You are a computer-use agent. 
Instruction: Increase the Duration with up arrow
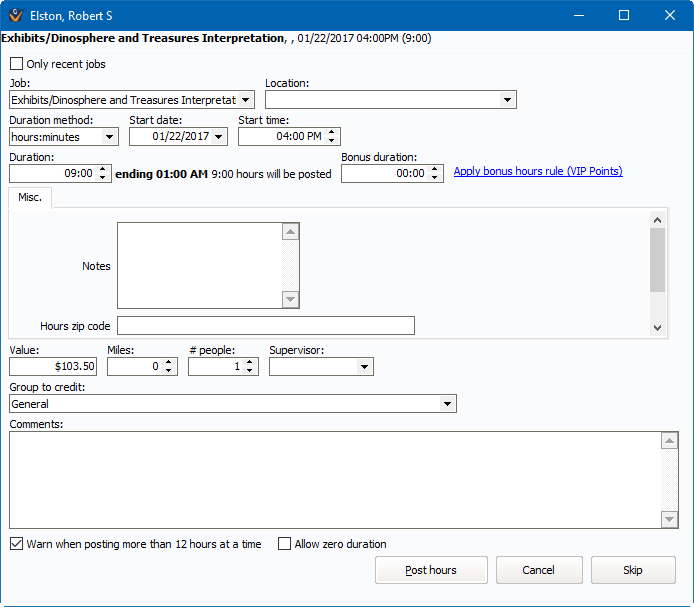[104, 169]
